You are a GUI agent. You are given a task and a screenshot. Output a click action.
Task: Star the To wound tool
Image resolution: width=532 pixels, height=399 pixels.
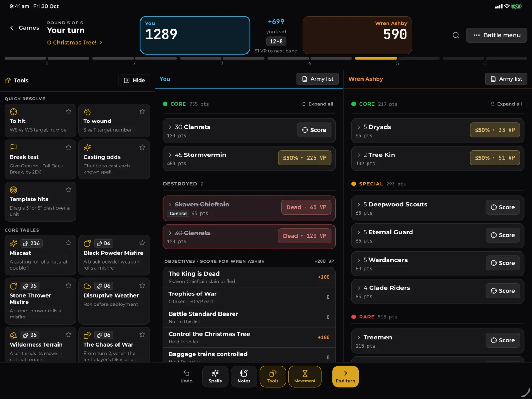tap(142, 111)
